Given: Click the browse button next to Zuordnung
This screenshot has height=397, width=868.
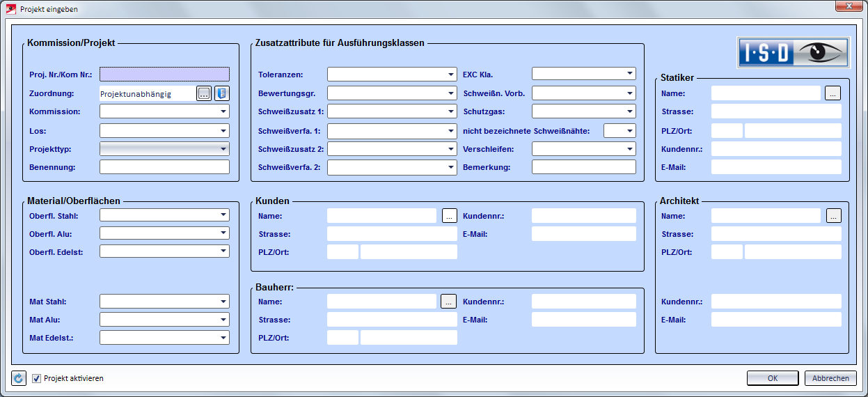Looking at the screenshot, I should tap(203, 93).
